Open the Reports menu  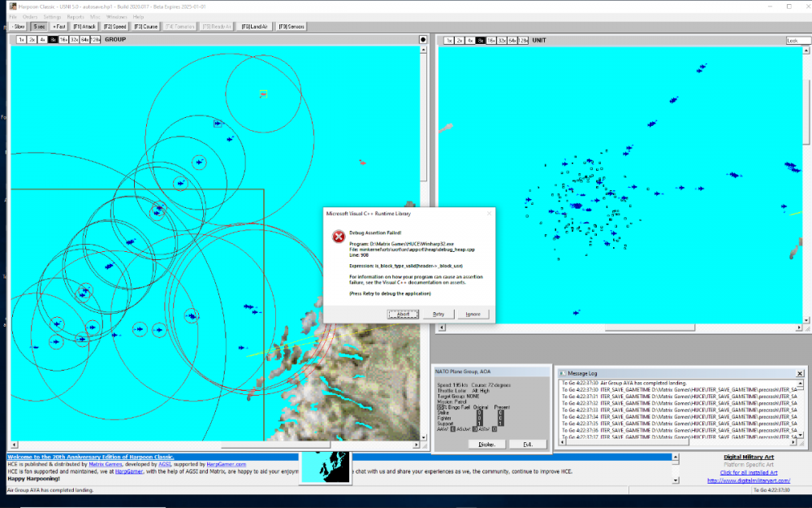click(76, 16)
